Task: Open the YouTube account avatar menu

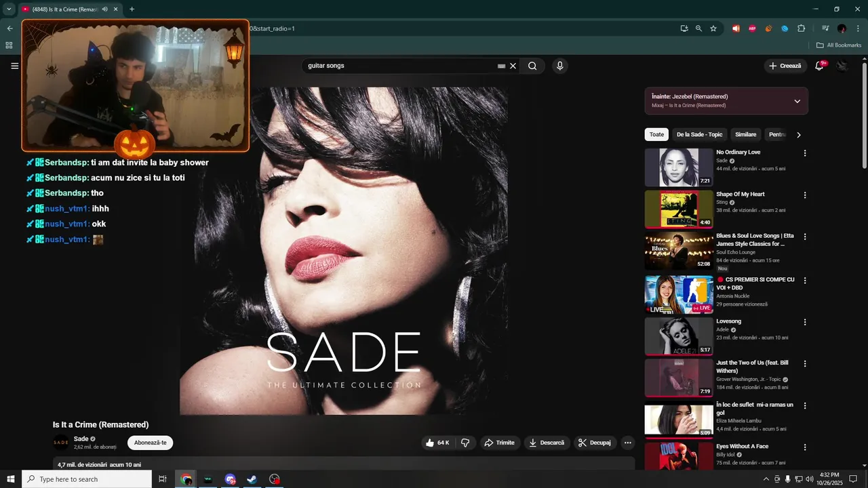Action: point(842,66)
